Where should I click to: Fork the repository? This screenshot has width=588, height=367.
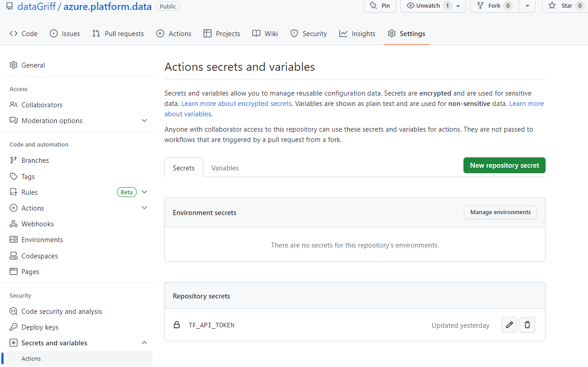click(494, 5)
